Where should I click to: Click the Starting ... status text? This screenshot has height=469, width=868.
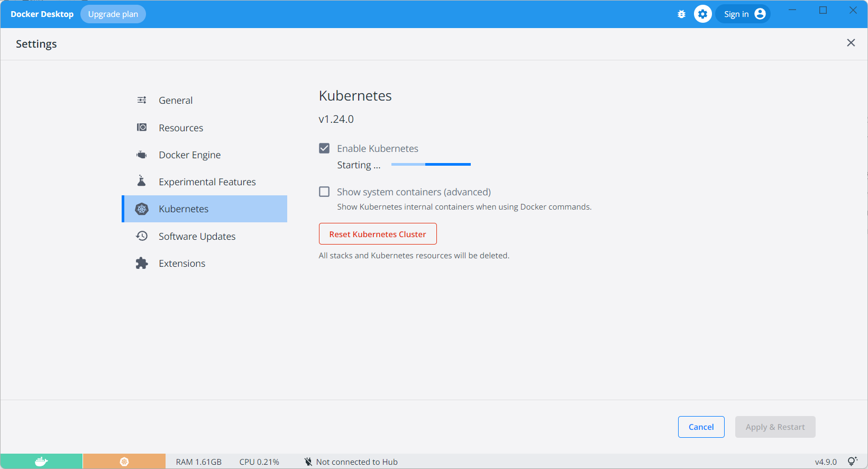click(x=359, y=165)
